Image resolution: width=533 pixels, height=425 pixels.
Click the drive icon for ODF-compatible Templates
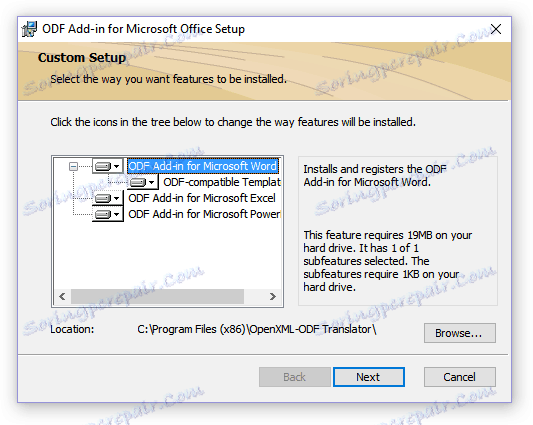143,182
